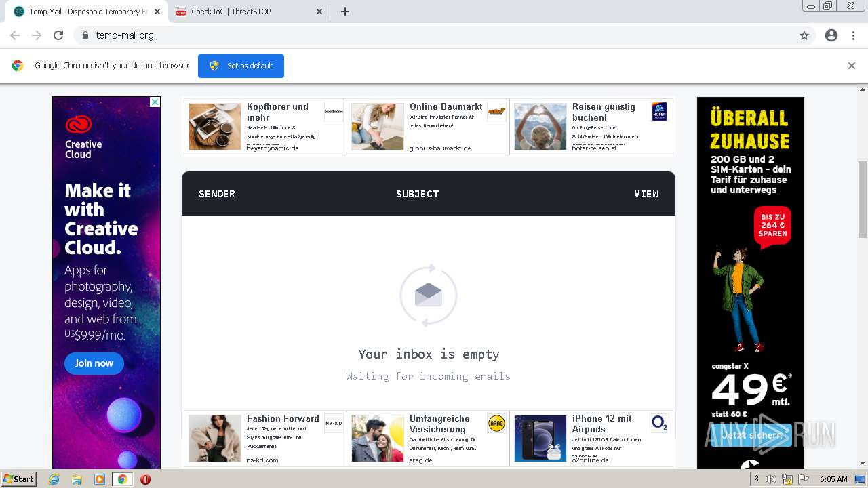Close the Temp Mail tab

(158, 12)
